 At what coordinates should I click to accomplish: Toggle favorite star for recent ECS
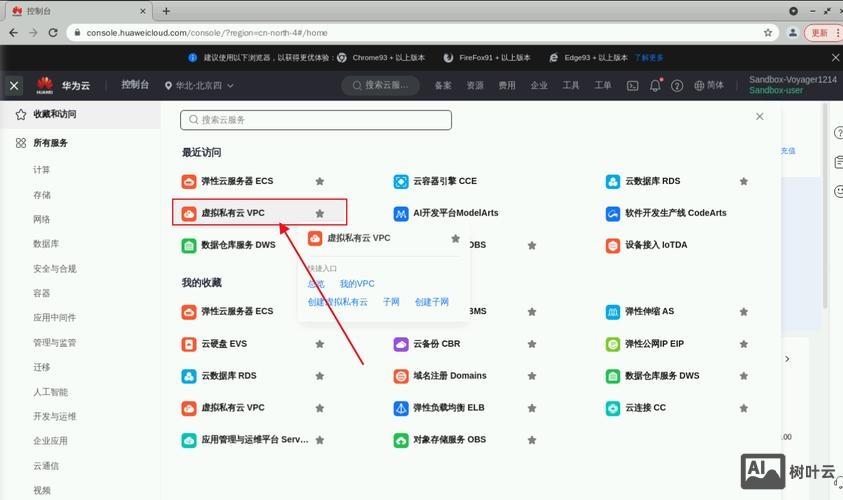[x=320, y=181]
